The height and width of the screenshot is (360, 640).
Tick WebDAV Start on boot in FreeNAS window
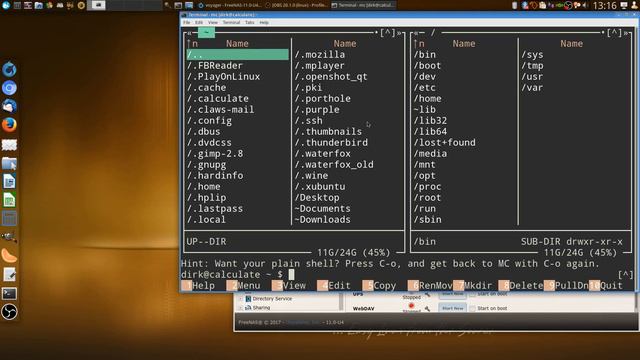click(x=473, y=309)
